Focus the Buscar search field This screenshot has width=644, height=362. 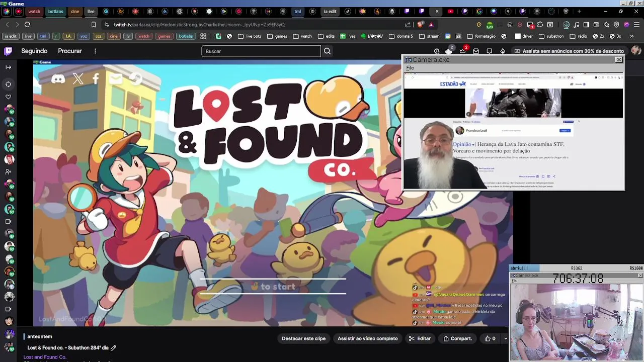click(261, 51)
